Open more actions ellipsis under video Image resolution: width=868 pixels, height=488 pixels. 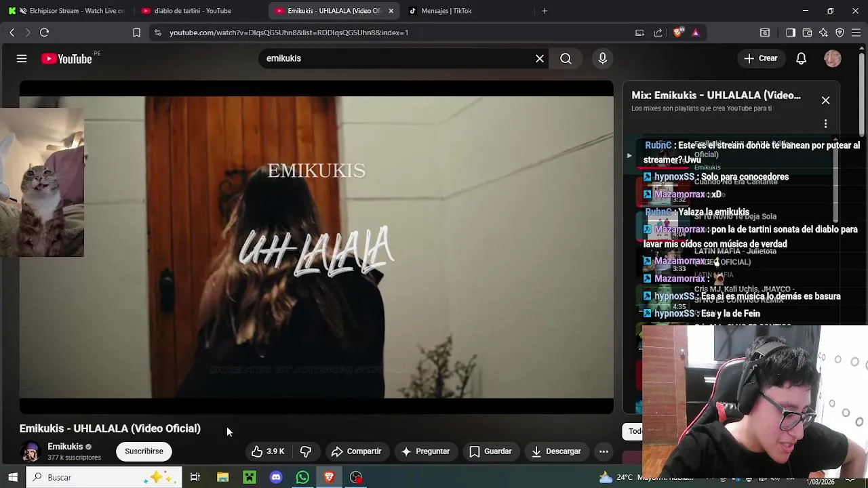click(604, 451)
